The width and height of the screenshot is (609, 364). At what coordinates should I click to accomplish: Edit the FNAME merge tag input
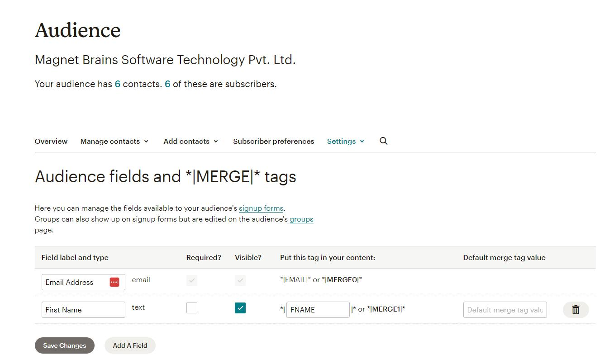[x=318, y=310]
